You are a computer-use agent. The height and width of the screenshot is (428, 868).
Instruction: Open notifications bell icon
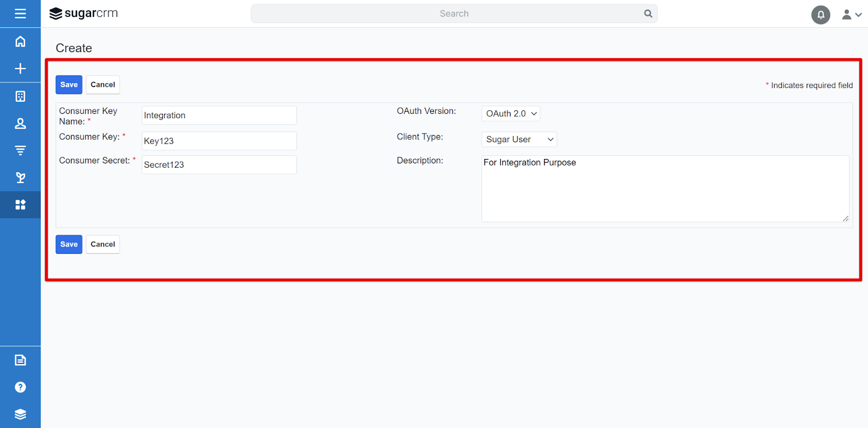click(x=820, y=15)
